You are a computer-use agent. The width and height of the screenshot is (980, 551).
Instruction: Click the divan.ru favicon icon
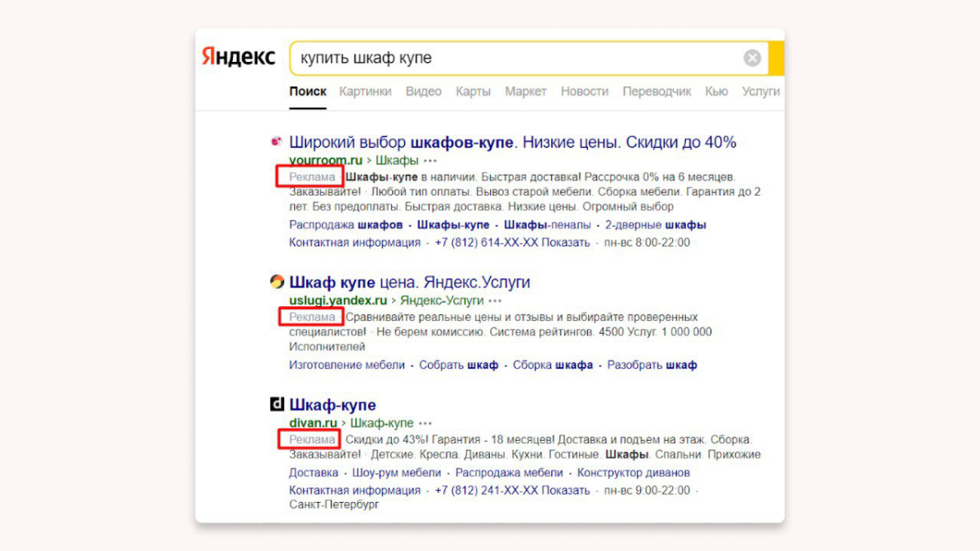tap(277, 405)
